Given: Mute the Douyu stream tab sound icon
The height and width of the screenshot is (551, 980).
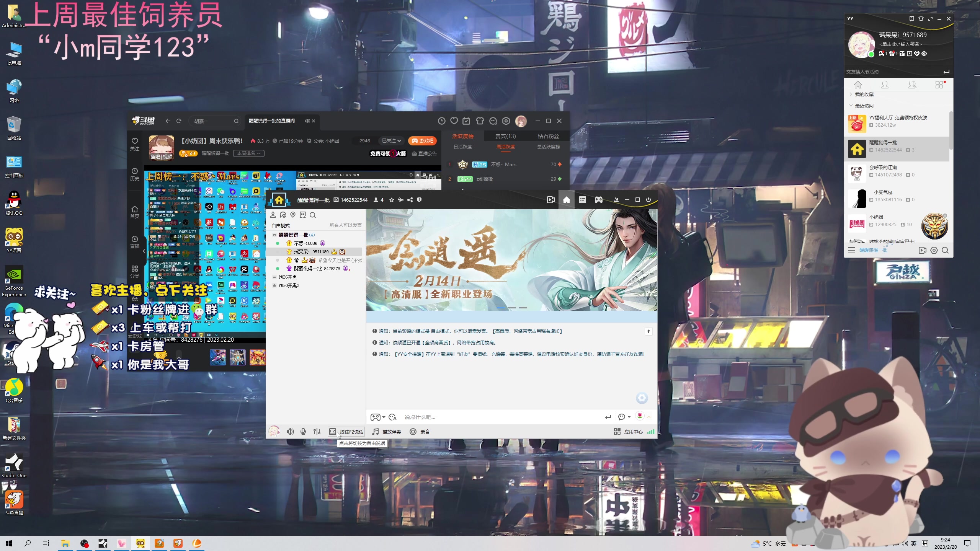Looking at the screenshot, I should [x=307, y=121].
